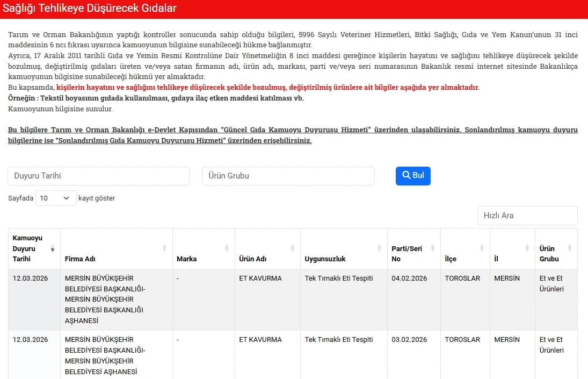This screenshot has height=379, width=588.
Task: Sort by İlçe column sort icon
Action: pos(482,248)
